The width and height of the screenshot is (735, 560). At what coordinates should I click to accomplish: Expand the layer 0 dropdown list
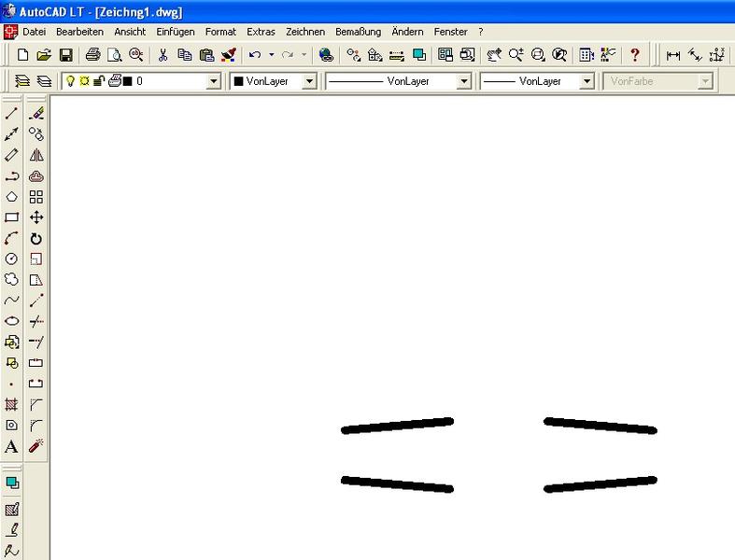[x=213, y=81]
